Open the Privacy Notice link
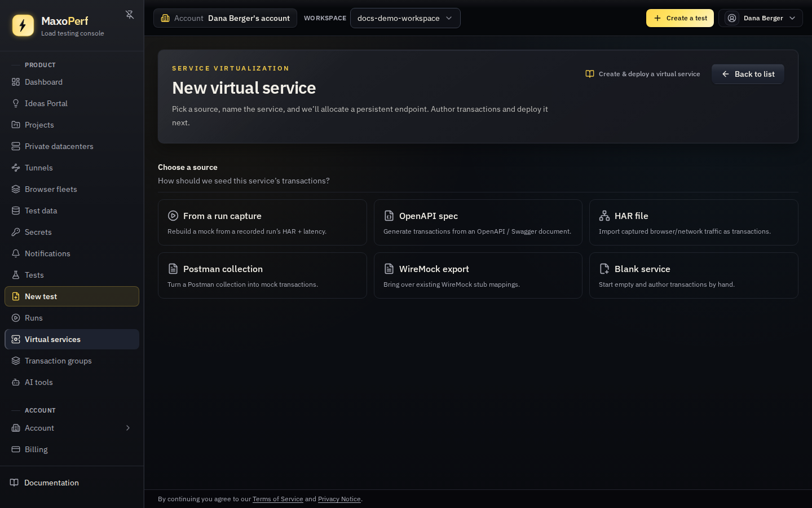This screenshot has height=508, width=812. click(x=339, y=499)
